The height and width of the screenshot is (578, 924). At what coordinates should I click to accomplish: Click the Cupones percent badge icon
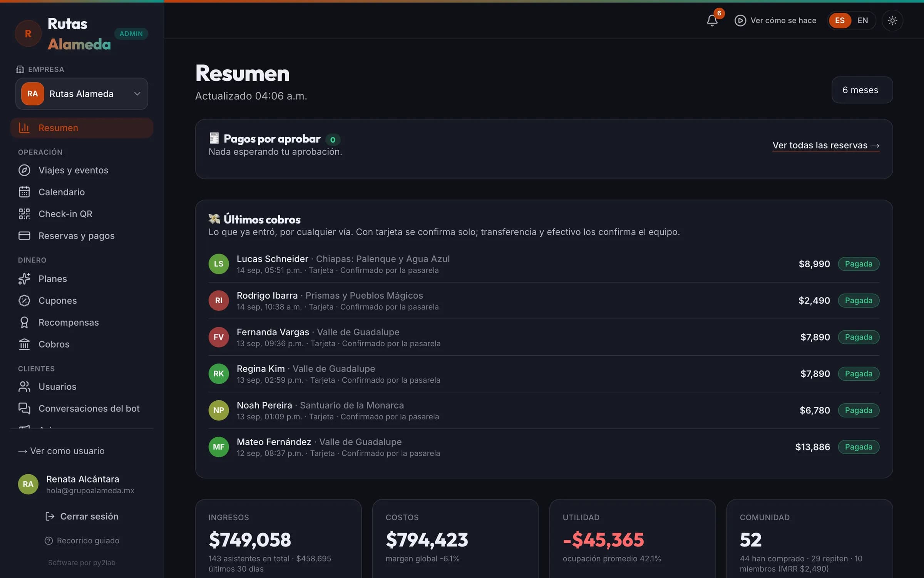coord(24,301)
